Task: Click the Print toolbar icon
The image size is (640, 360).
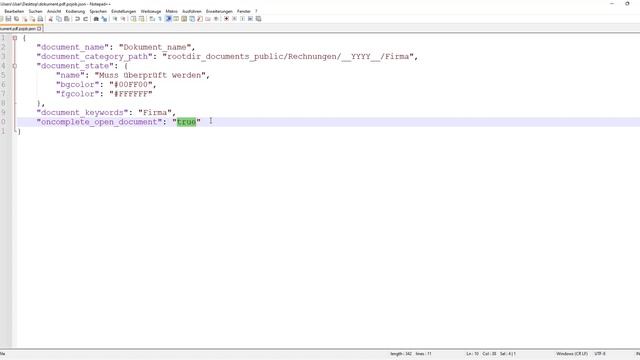Action: [40, 19]
